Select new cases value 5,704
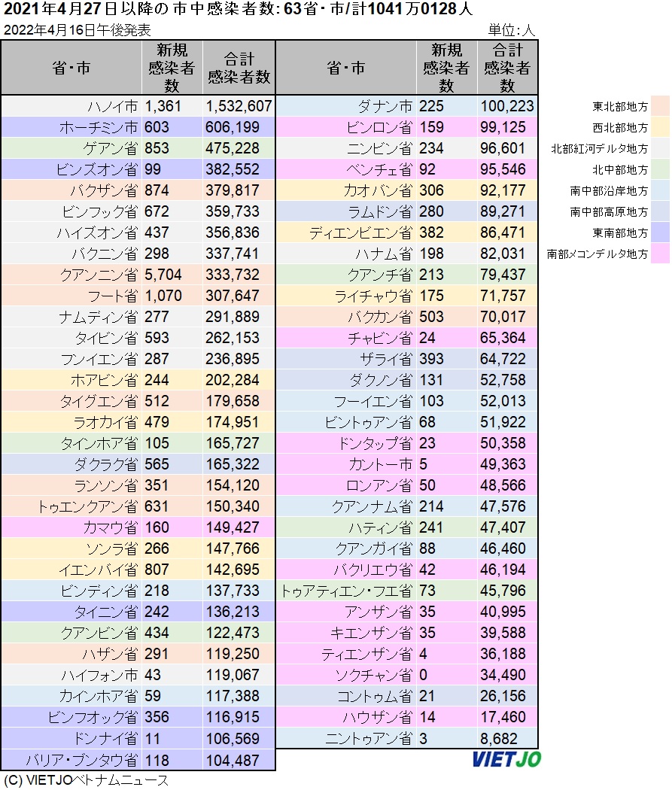Viewport: 672px width, 790px height. tap(163, 275)
